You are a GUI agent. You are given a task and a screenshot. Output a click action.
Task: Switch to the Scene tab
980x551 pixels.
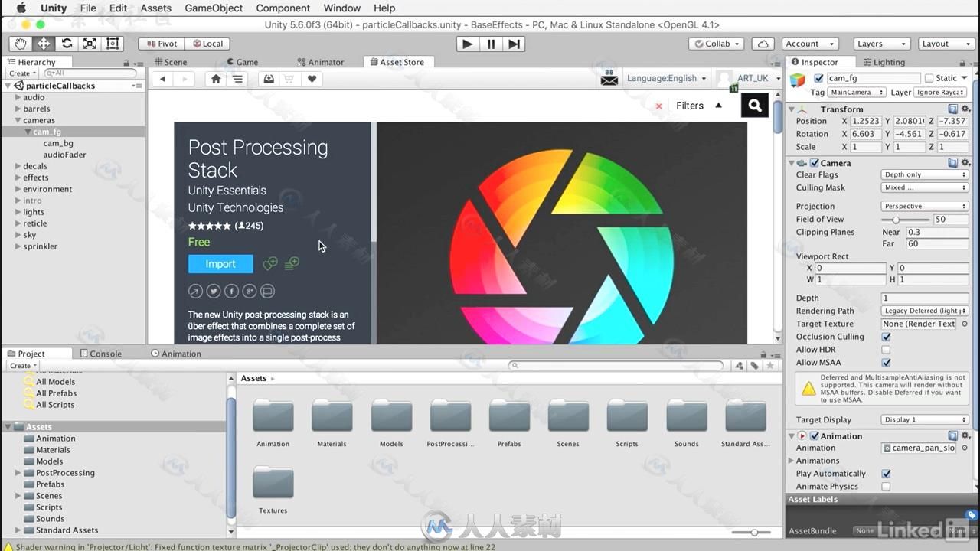click(171, 62)
